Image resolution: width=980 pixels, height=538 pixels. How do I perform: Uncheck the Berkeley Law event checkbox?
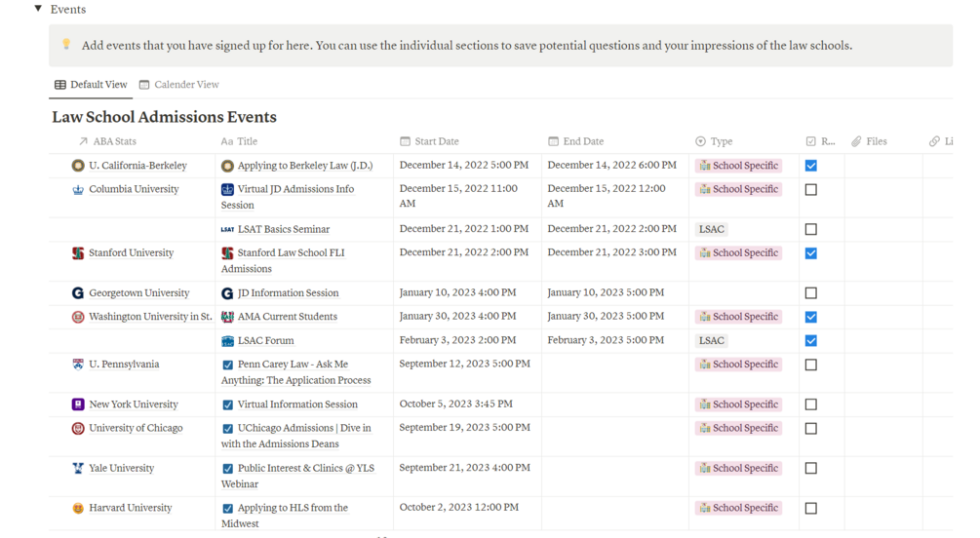click(811, 166)
